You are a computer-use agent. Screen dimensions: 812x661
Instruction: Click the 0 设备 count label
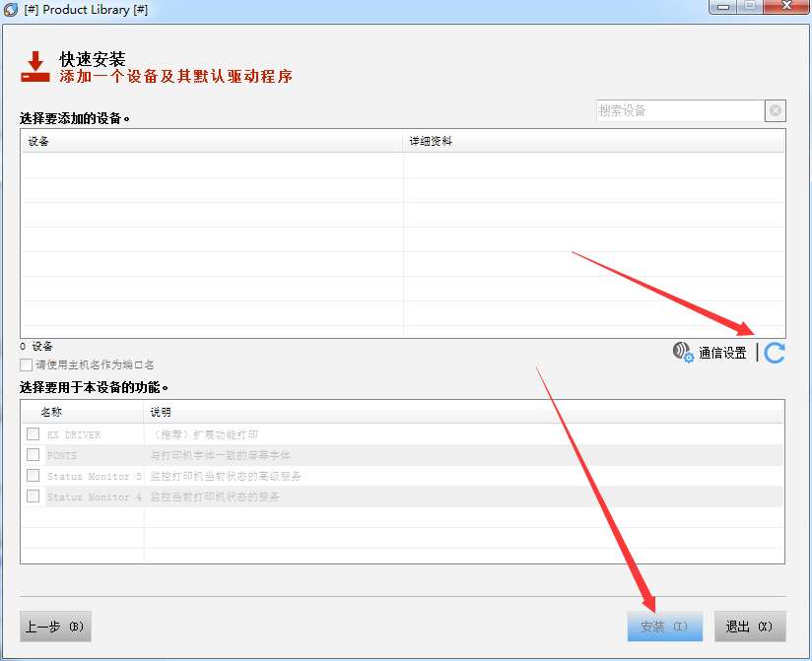click(36, 347)
